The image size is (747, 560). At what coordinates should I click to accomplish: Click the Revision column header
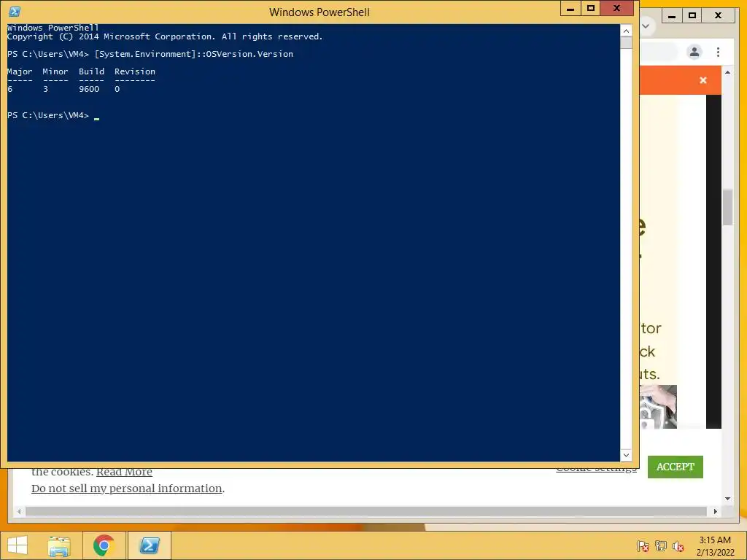pos(135,71)
